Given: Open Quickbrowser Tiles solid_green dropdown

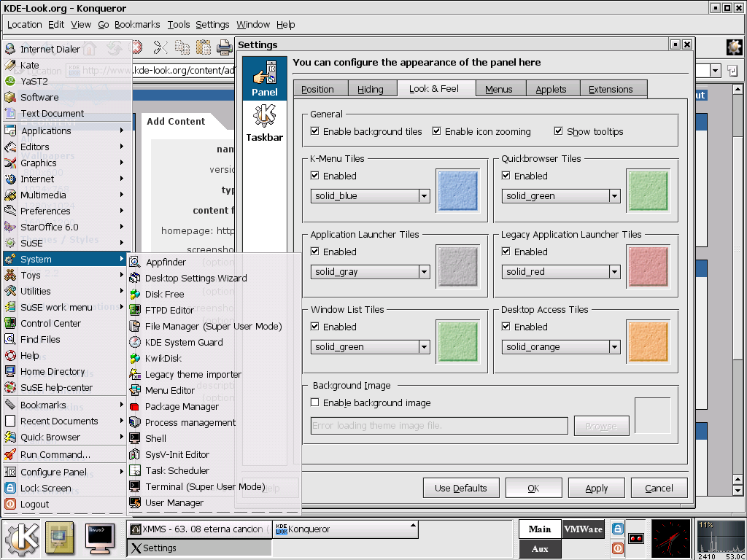Looking at the screenshot, I should click(561, 195).
